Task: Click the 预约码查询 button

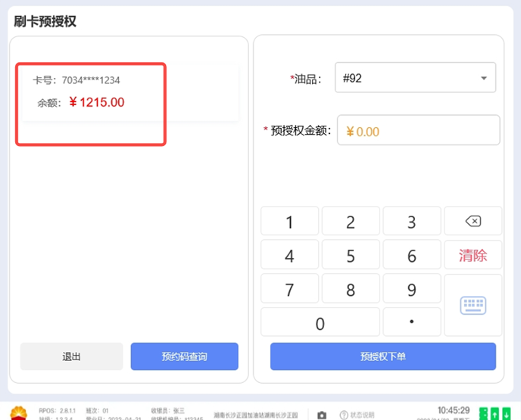Action: pos(184,356)
